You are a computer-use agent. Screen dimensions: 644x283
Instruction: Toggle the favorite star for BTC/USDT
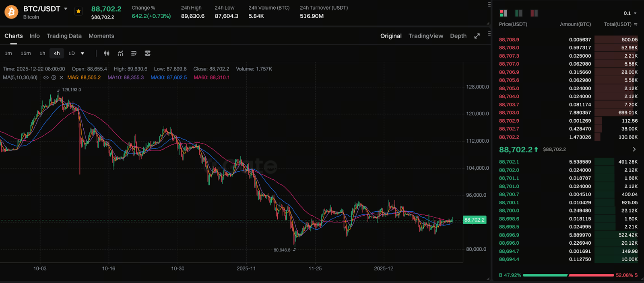(x=78, y=11)
